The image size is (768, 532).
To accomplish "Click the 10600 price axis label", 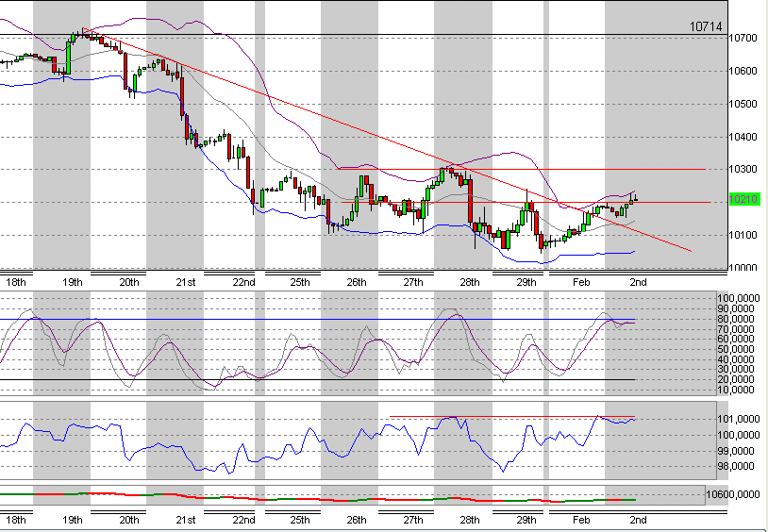I will tap(743, 71).
